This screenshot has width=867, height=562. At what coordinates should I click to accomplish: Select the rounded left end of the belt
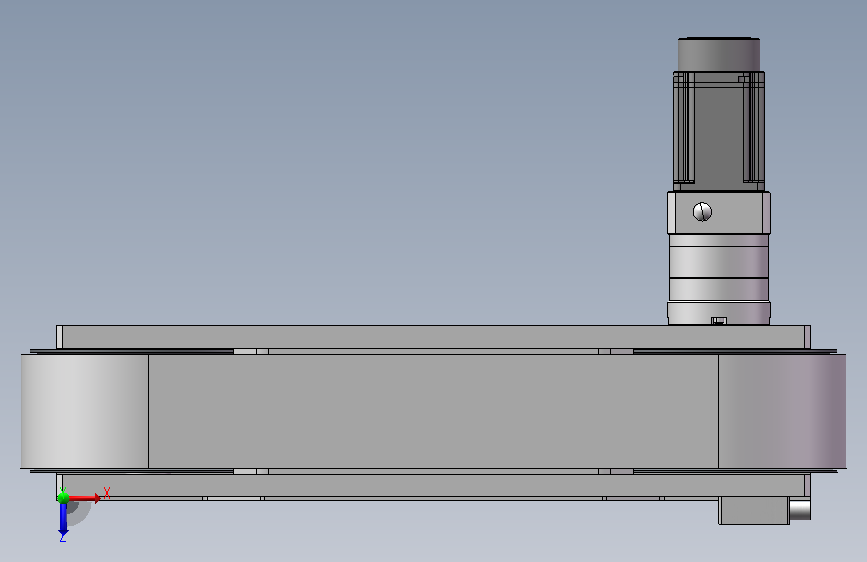click(x=85, y=411)
